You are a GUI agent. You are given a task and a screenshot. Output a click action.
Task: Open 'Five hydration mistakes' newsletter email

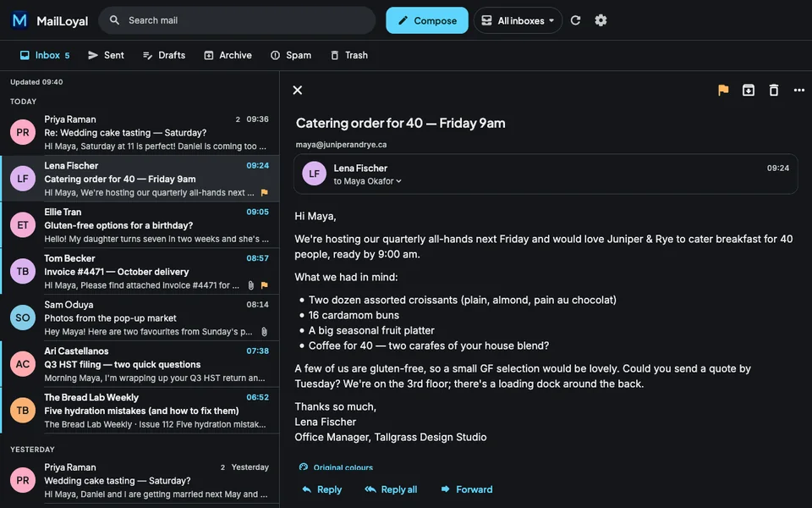[140, 411]
